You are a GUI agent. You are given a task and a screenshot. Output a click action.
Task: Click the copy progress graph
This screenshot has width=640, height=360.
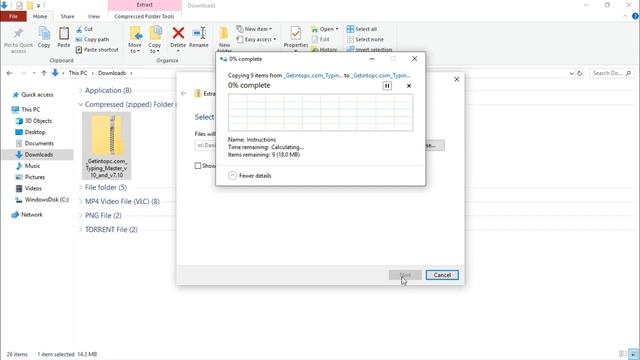[320, 112]
